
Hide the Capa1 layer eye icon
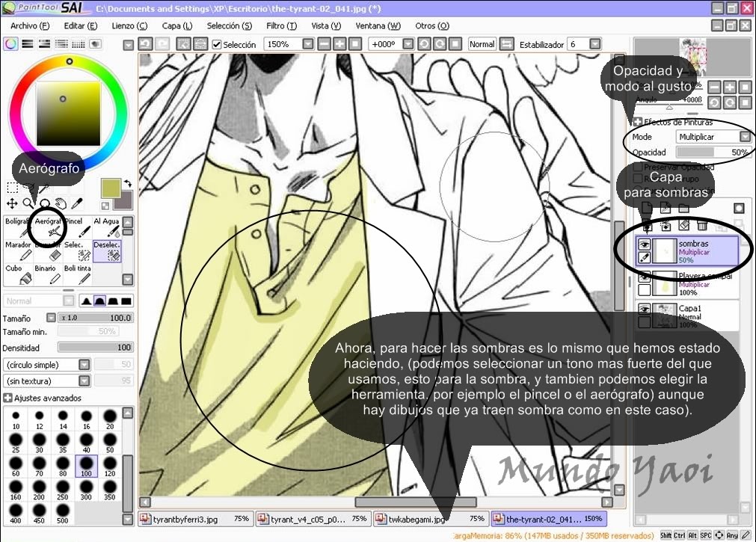pyautogui.click(x=644, y=309)
